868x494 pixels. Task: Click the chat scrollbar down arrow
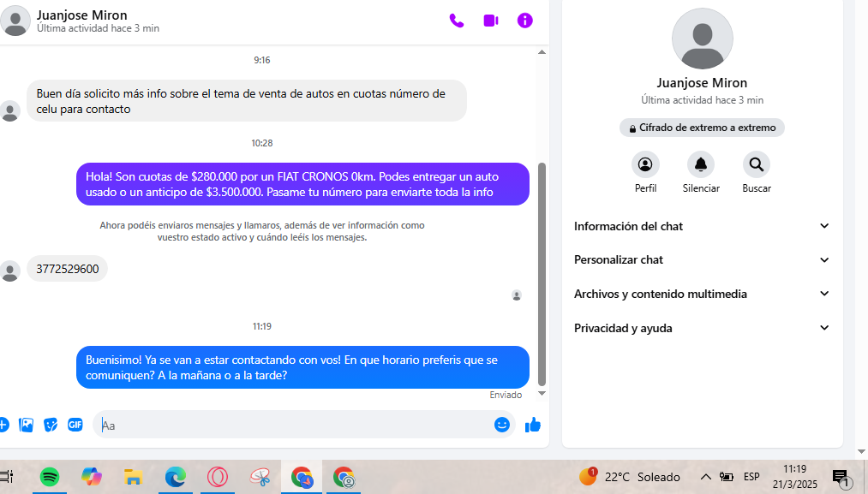(542, 394)
